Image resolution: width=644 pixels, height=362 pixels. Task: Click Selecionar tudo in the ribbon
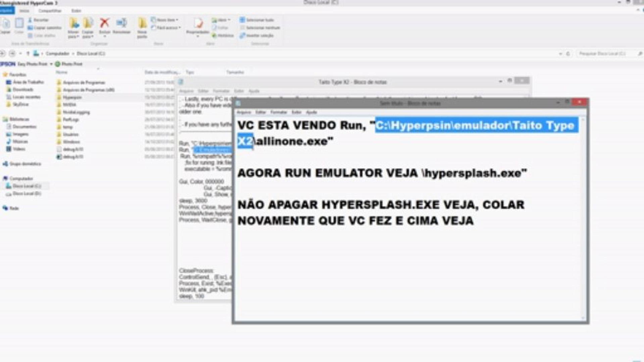(x=257, y=20)
